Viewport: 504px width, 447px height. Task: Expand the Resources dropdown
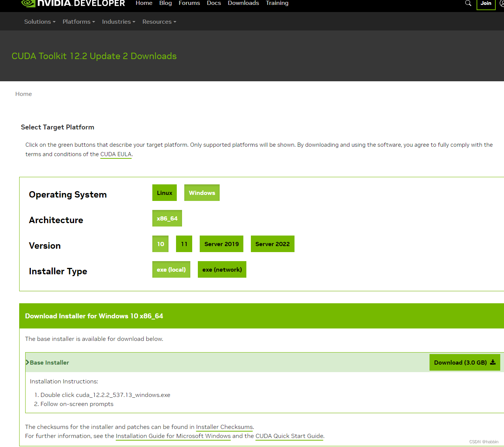click(159, 22)
